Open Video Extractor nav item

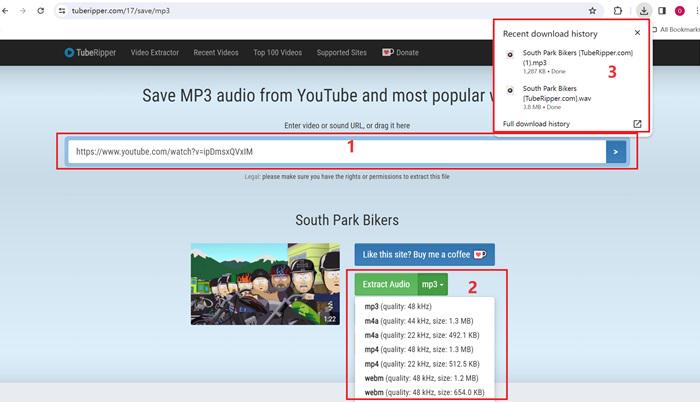point(155,53)
